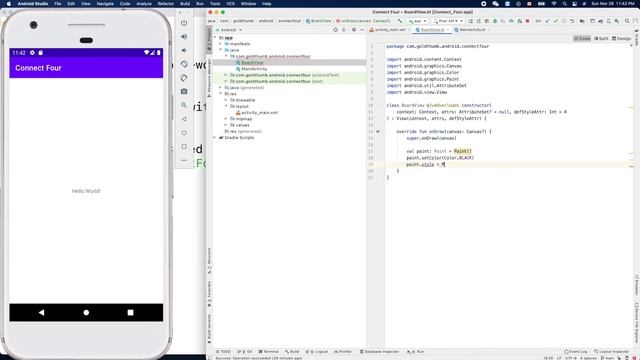Click macOS Spotlight search icon in menu bar
This screenshot has width=640, height=360.
click(x=564, y=4)
